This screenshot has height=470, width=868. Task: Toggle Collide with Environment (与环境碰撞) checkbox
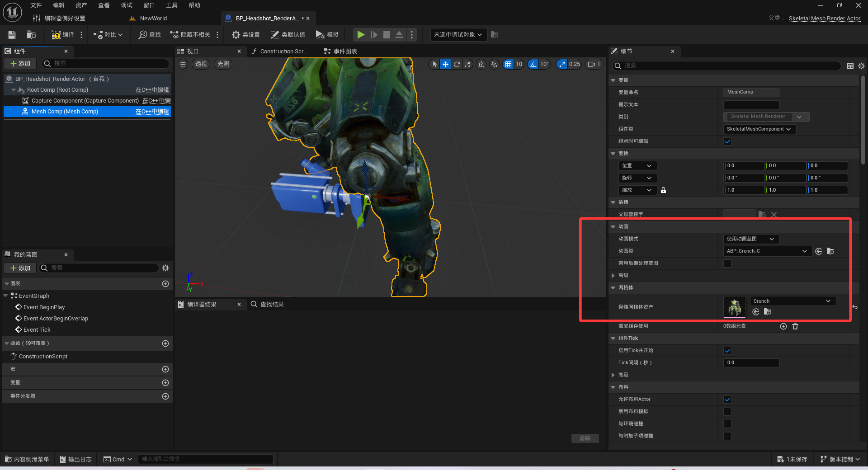tap(727, 424)
